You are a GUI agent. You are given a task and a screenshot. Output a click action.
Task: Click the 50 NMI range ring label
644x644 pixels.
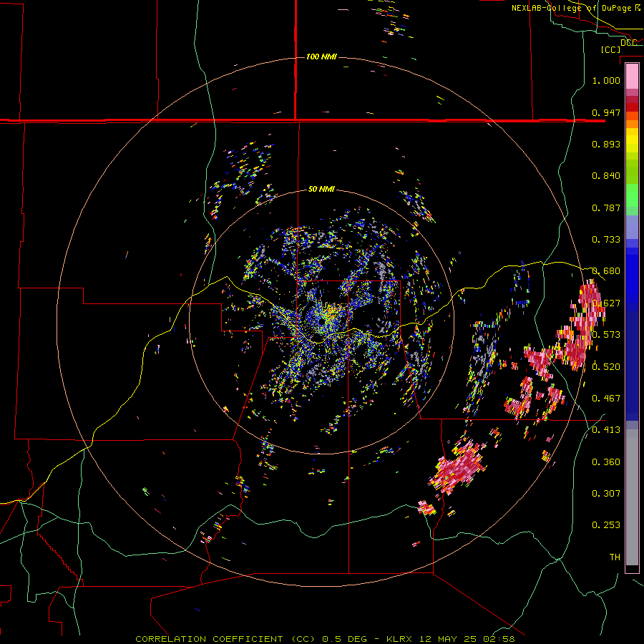pos(321,189)
